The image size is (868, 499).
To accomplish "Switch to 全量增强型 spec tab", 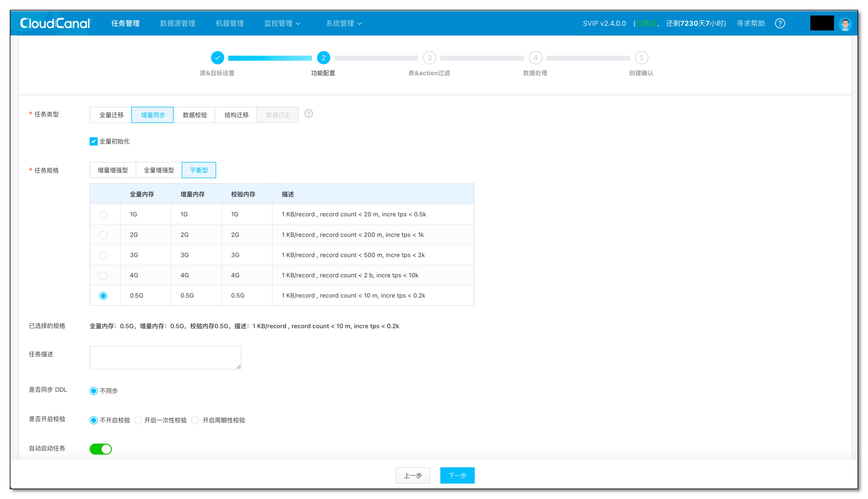I will 159,170.
